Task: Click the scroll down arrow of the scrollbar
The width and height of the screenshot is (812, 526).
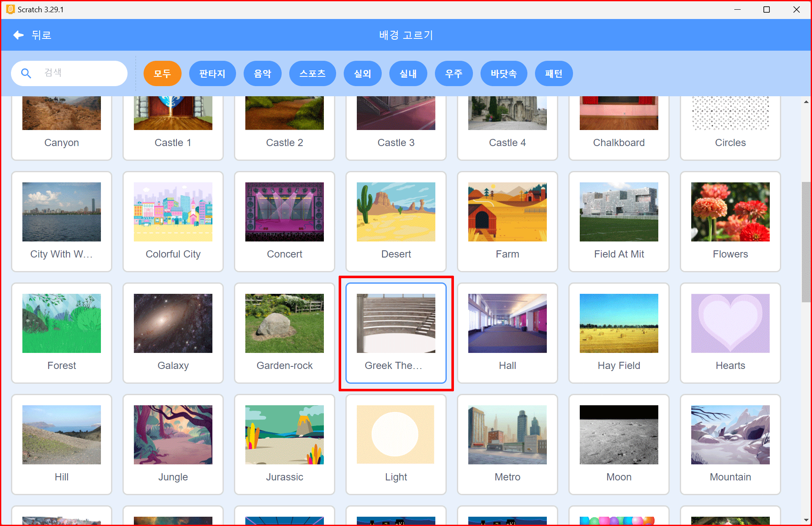Action: click(x=806, y=520)
